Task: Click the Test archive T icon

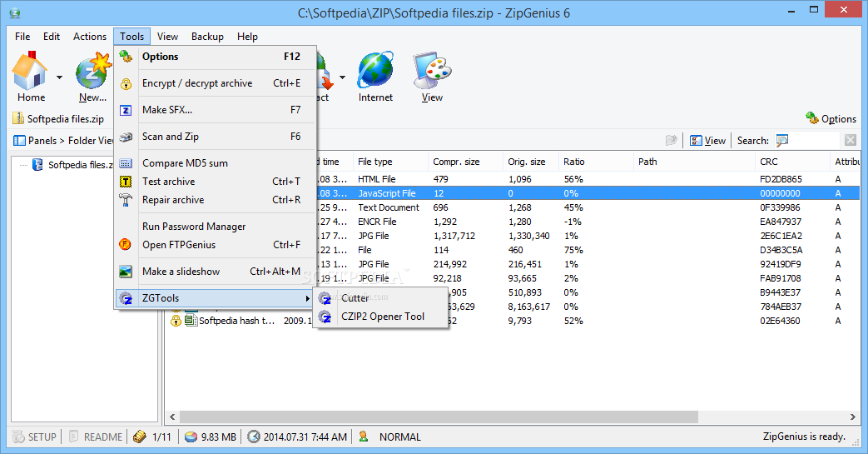Action: point(126,182)
